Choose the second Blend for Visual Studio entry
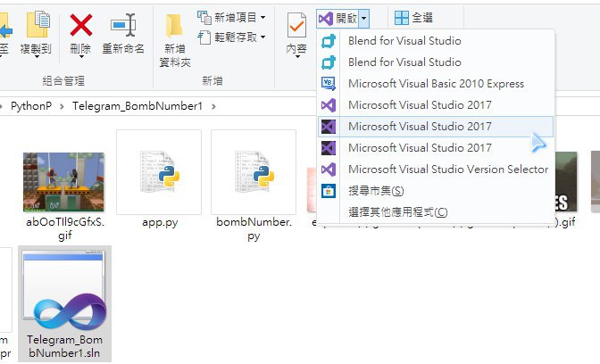 [436, 62]
